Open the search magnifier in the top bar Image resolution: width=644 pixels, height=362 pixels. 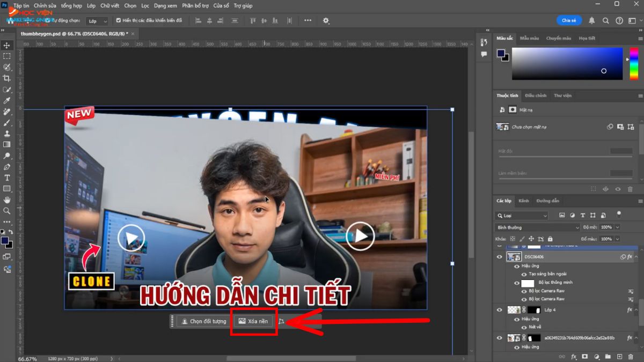pos(605,20)
